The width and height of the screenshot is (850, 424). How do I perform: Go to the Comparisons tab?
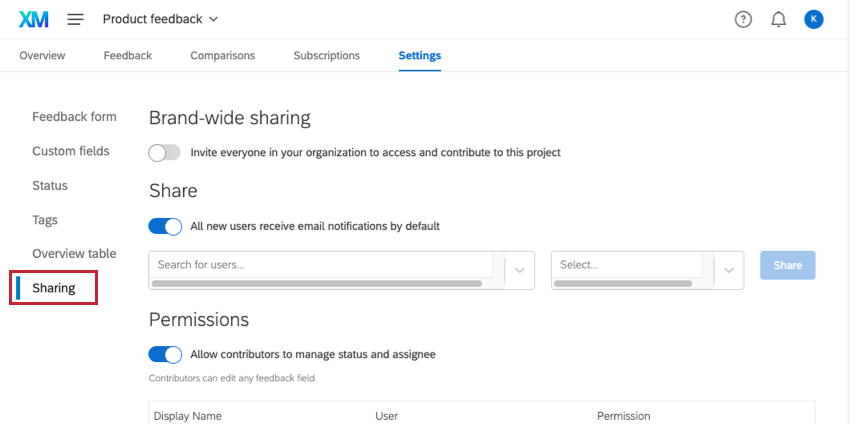222,55
